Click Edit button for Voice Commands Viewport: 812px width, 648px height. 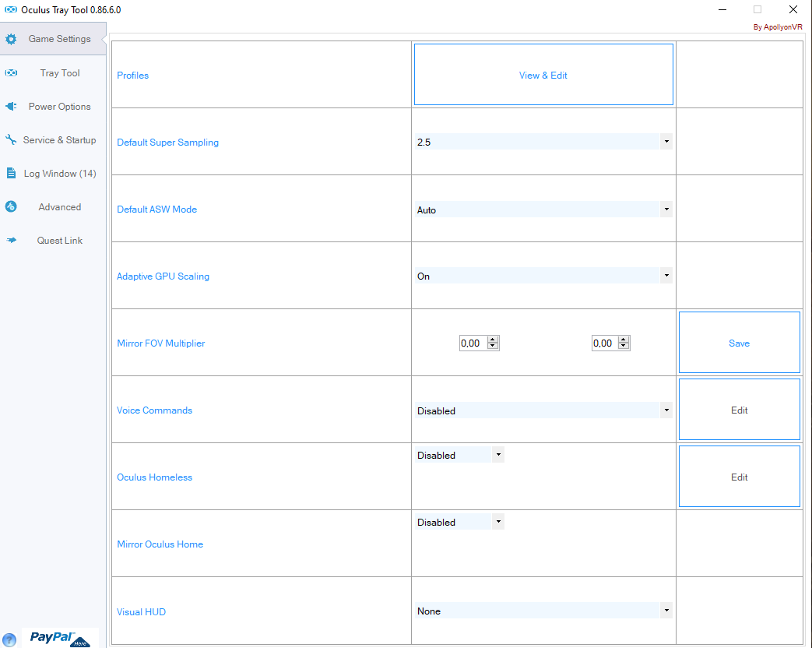(x=739, y=410)
